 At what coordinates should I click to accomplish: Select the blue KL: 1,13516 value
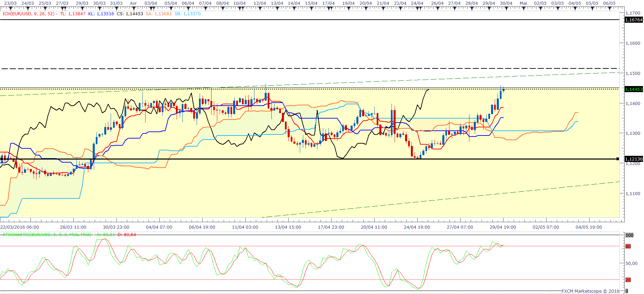(x=101, y=14)
